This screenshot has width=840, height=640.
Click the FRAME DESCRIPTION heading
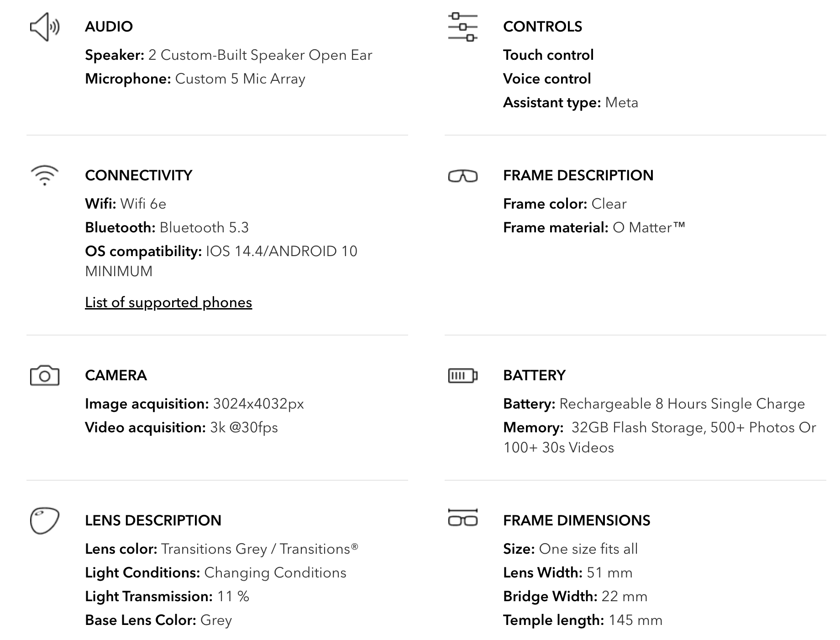[578, 175]
